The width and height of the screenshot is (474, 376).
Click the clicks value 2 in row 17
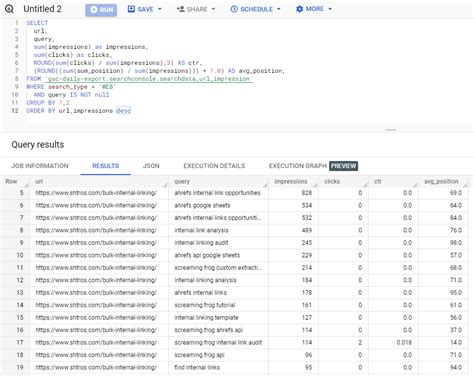pyautogui.click(x=360, y=342)
